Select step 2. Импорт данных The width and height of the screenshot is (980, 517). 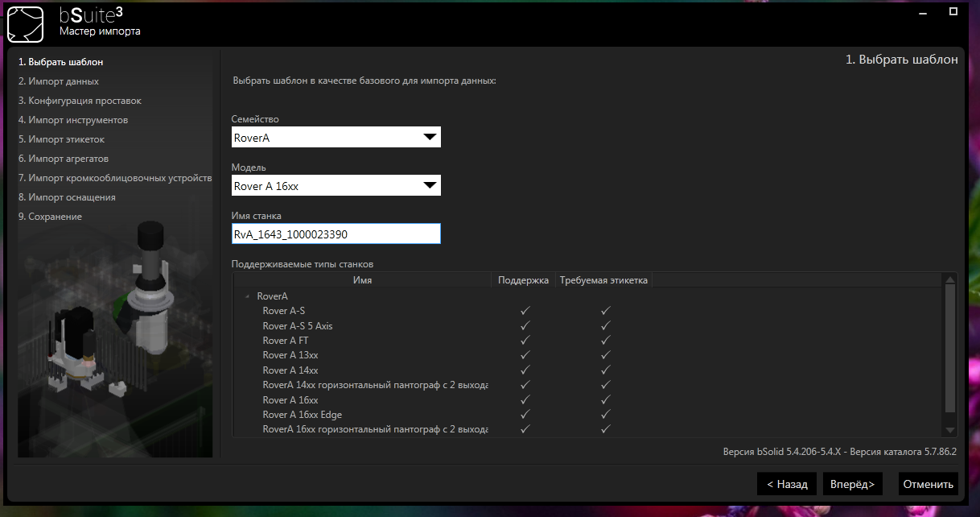tap(59, 81)
